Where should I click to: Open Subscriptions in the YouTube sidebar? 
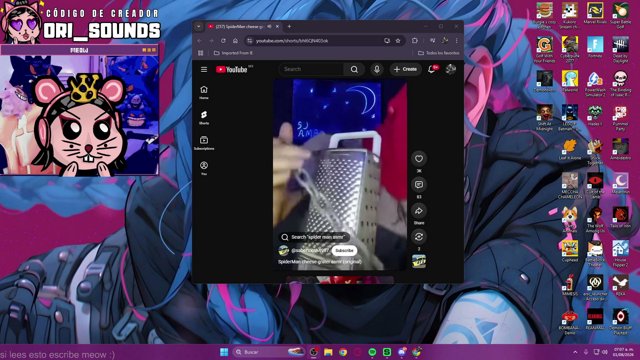point(204,143)
